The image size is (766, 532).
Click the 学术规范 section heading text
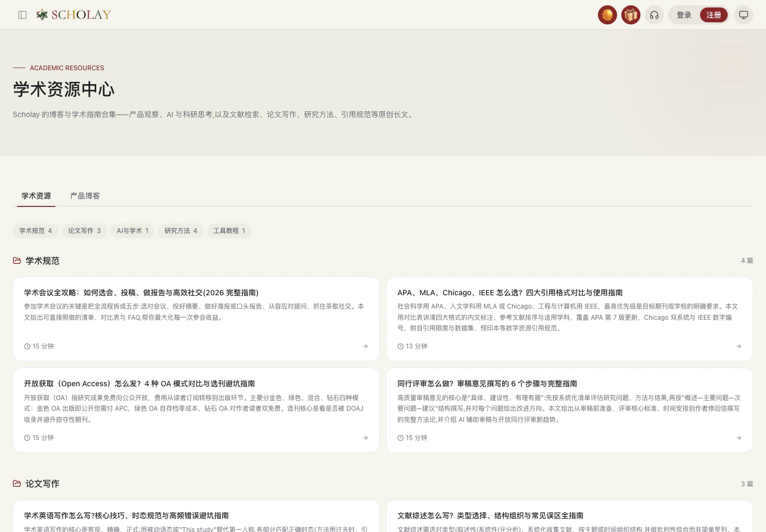(43, 261)
